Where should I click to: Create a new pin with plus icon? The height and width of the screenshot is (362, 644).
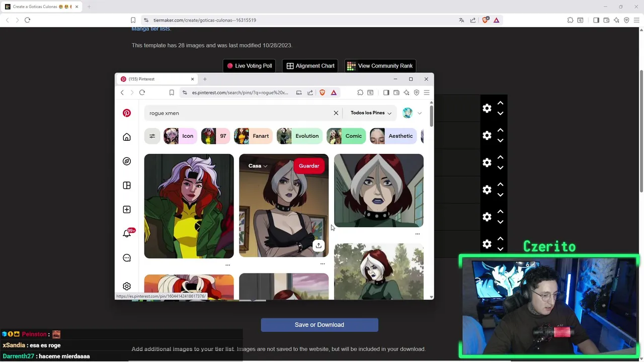(x=127, y=210)
